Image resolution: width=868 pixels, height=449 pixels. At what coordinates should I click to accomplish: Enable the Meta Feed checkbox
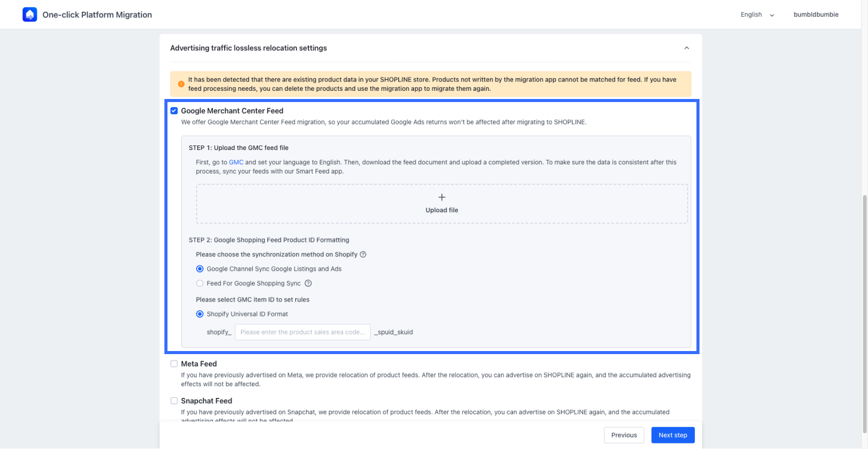tap(174, 364)
